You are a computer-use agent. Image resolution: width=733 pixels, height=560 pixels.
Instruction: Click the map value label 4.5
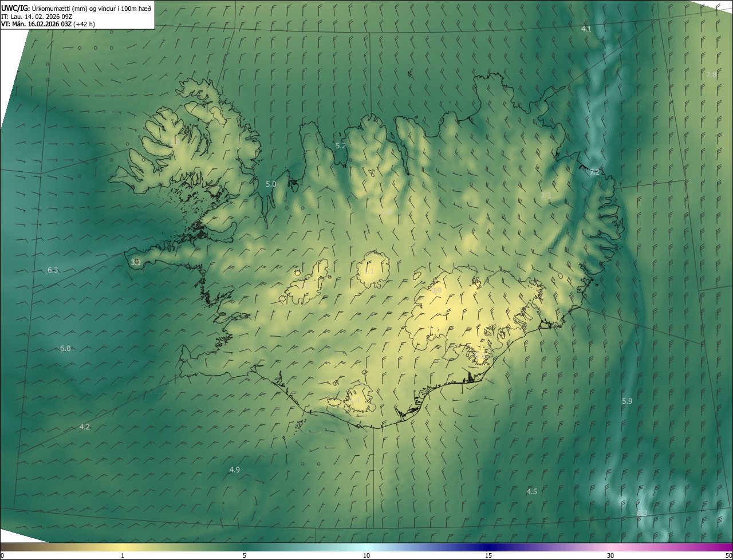point(531,492)
